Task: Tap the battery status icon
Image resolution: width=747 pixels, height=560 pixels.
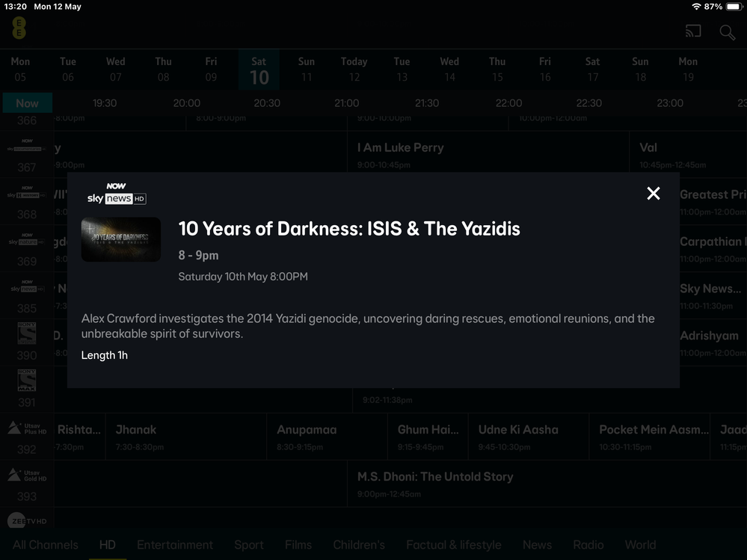Action: coord(734,7)
